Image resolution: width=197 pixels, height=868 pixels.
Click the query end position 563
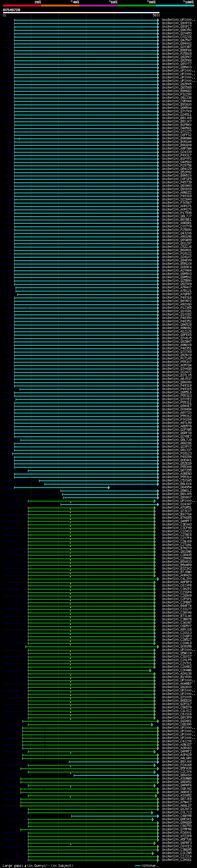click(155, 15)
